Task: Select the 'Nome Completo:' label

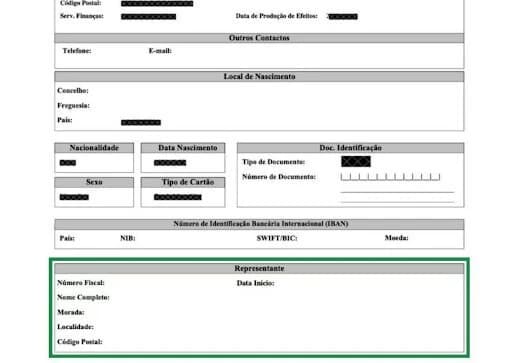Action: (83, 297)
